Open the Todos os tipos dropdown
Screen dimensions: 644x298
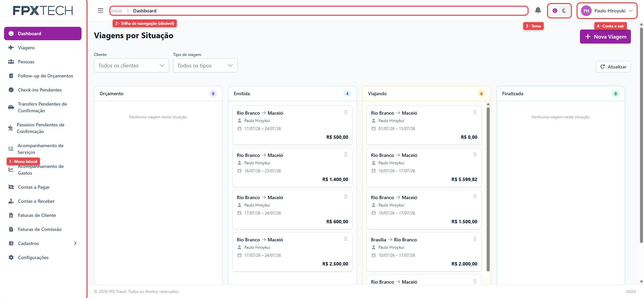[205, 65]
